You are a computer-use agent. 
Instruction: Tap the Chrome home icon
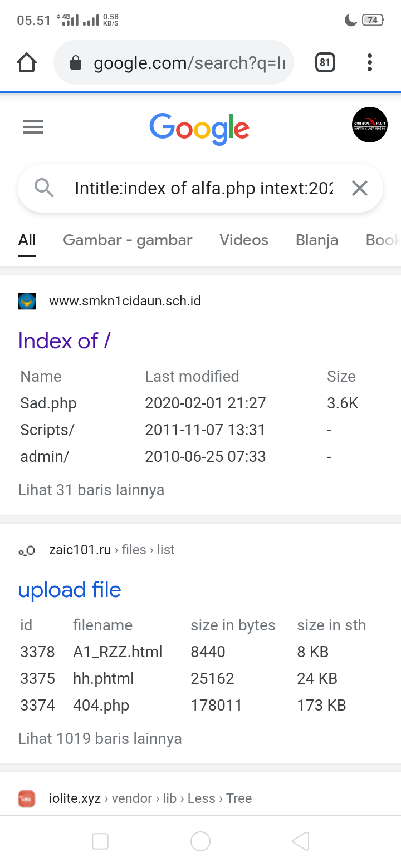click(27, 63)
